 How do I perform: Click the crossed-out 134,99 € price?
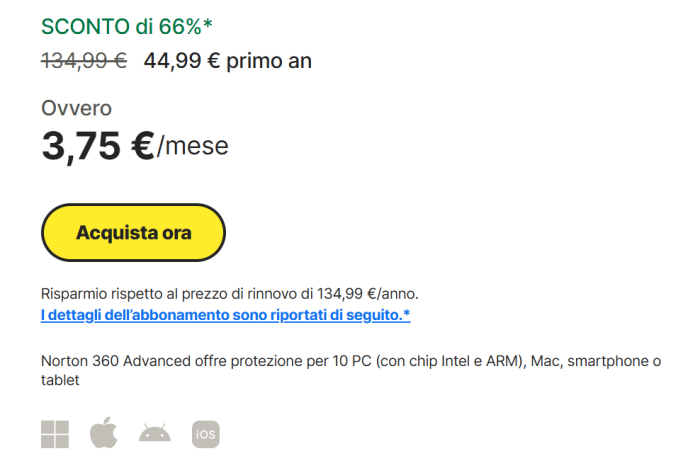pos(84,61)
